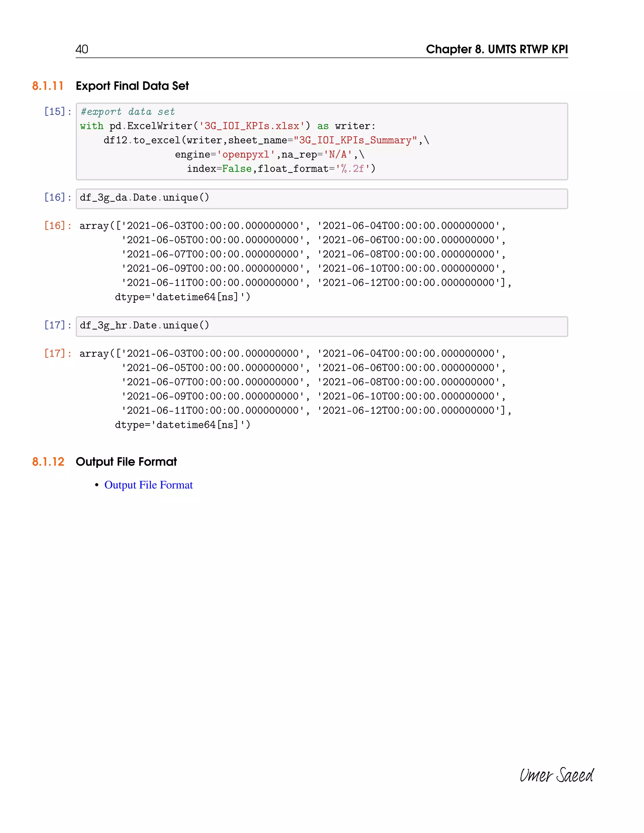
Task: Click the 8.1.11 Export Final Data Set heading
Action: [x=110, y=86]
